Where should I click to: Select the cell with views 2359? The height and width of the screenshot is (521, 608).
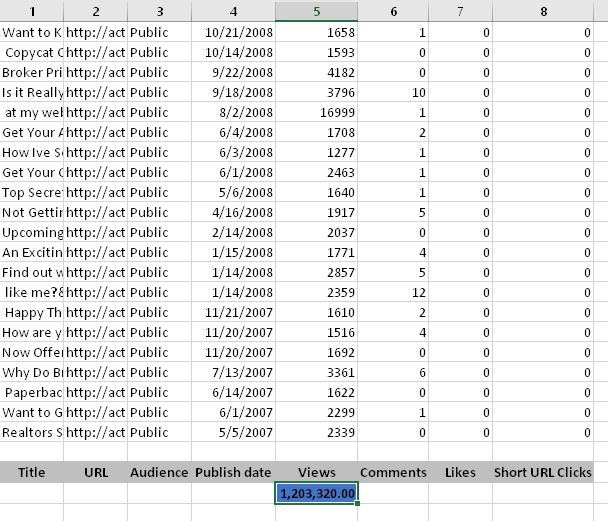tap(316, 292)
